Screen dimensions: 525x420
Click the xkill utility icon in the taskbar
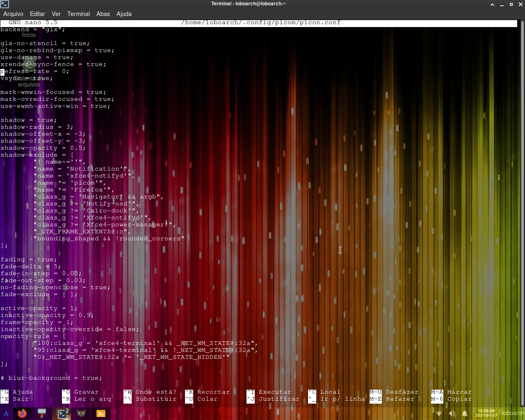[x=41, y=413]
